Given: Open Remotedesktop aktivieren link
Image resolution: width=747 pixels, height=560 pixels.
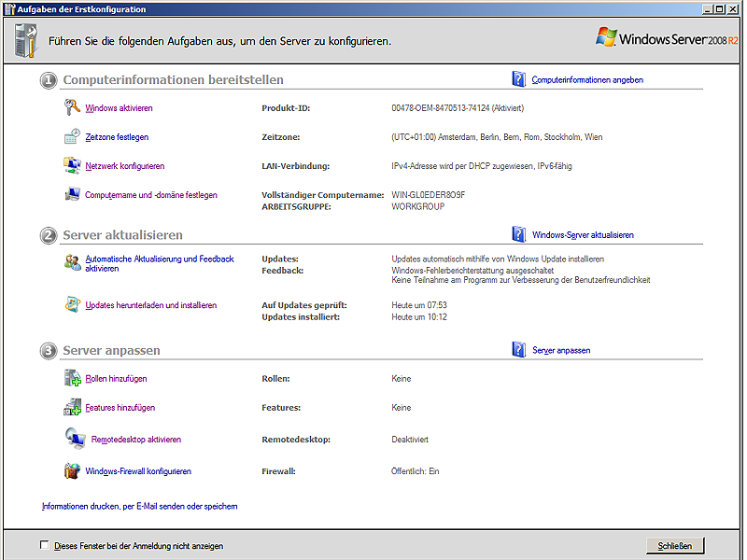Looking at the screenshot, I should [136, 440].
